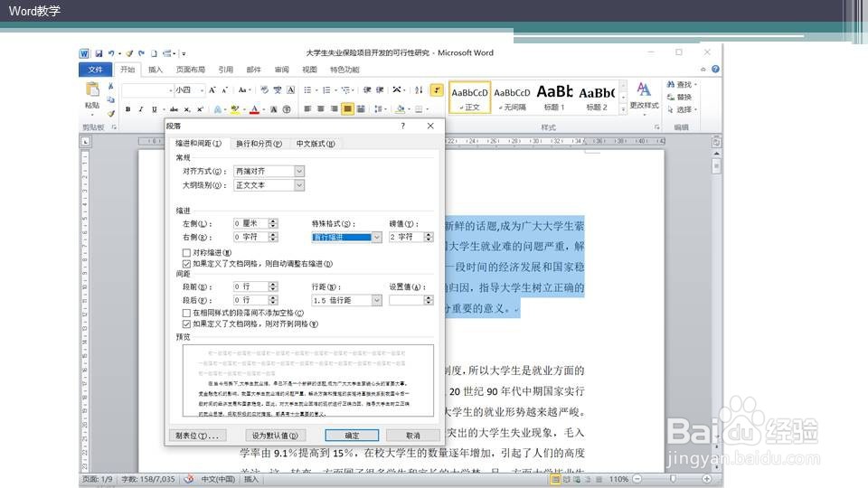Click 设为默认值 Set as Default button

275,436
